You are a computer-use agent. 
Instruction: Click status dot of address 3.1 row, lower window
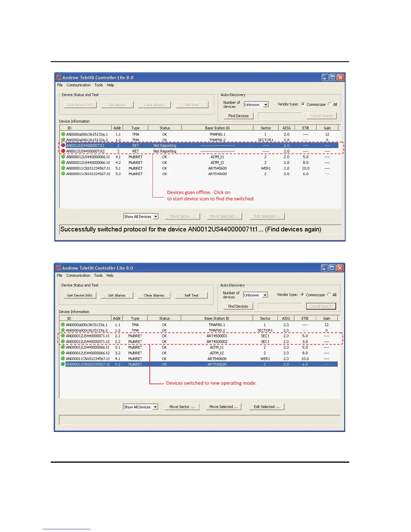63,347
